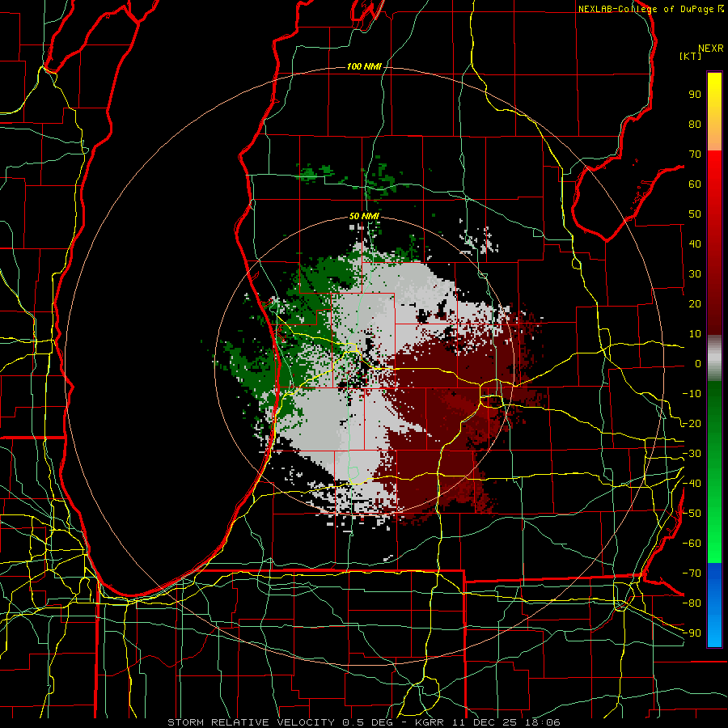Click the -20 knot scale label
Screen dimensions: 728x728
692,424
